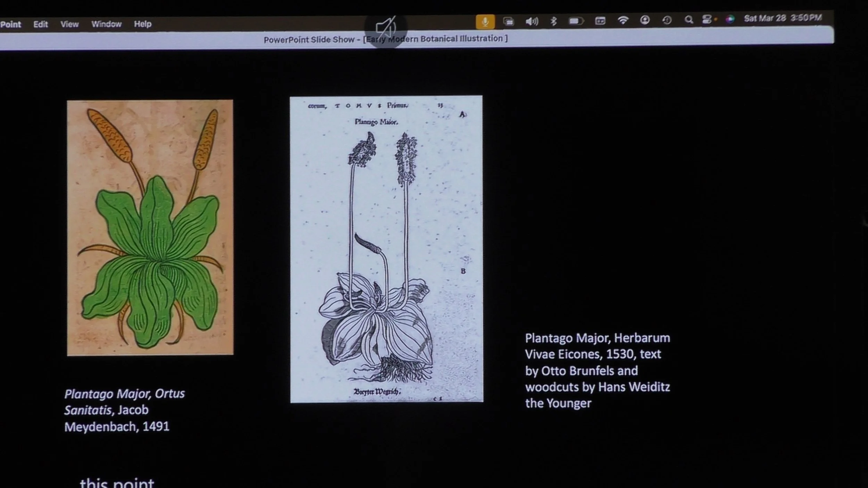Click the Brunfels Plantago Major woodcut image
The width and height of the screenshot is (868, 488).
coord(386,249)
